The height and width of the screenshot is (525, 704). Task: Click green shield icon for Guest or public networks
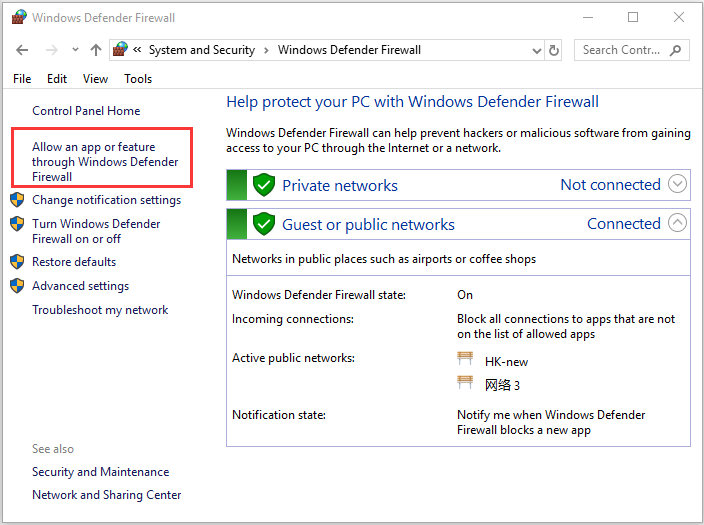264,224
